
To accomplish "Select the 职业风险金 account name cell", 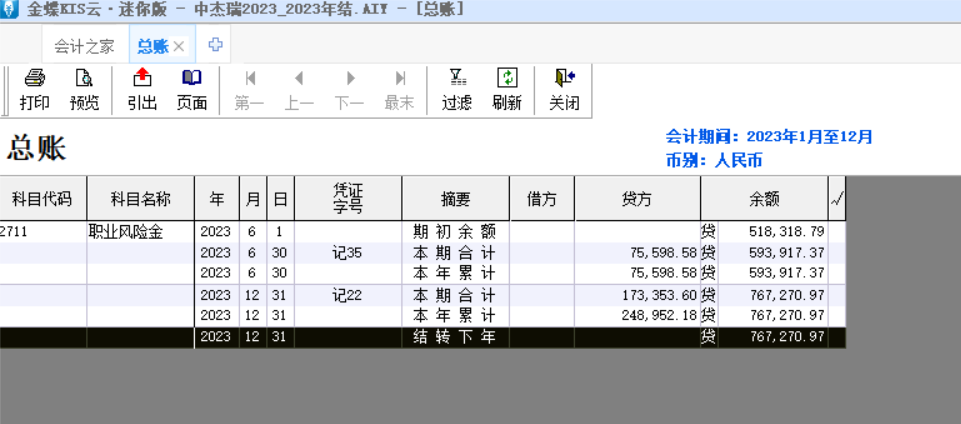I will tap(126, 232).
